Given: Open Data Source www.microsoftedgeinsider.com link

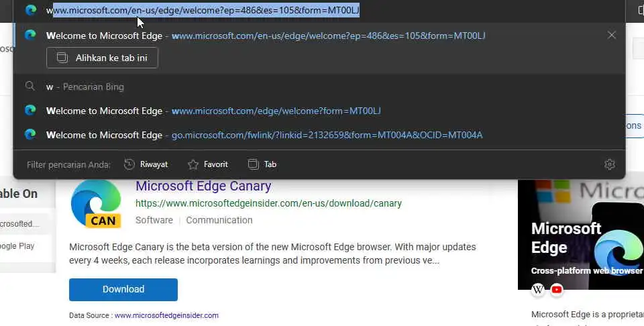Looking at the screenshot, I should tap(166, 315).
